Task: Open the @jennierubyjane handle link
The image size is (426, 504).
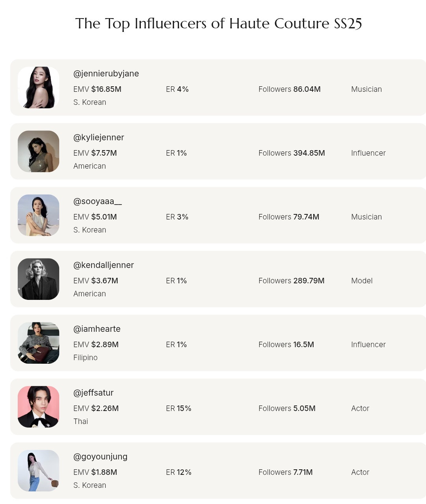Action: 106,74
